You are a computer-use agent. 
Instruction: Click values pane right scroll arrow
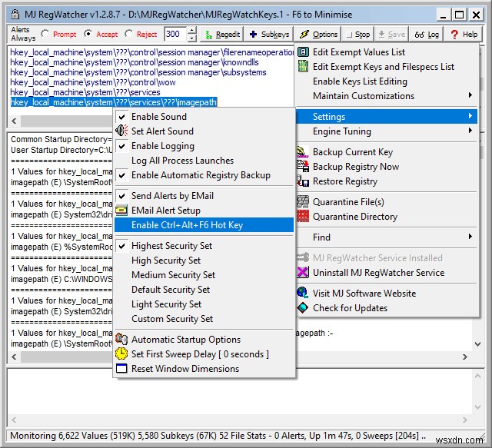point(465,357)
